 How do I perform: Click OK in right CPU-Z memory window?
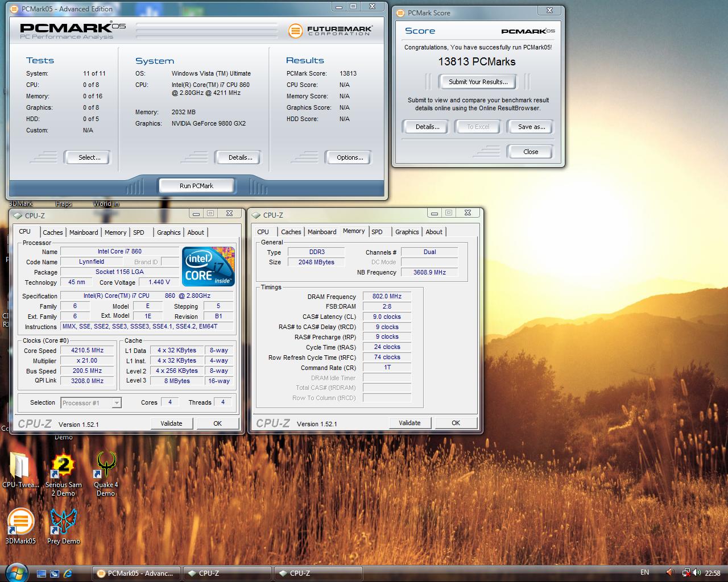point(456,423)
